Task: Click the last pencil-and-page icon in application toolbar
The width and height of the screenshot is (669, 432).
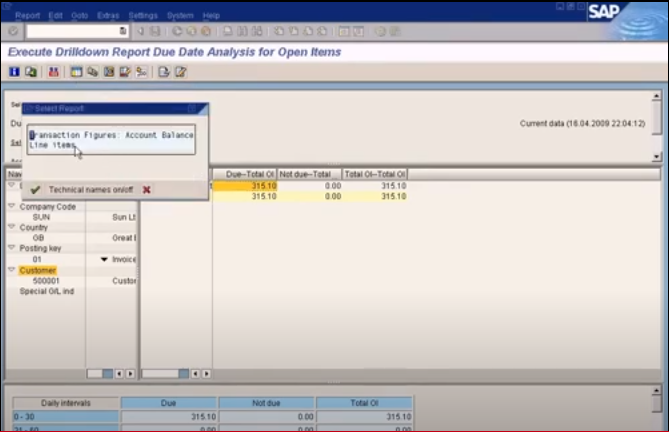Action: click(x=181, y=72)
